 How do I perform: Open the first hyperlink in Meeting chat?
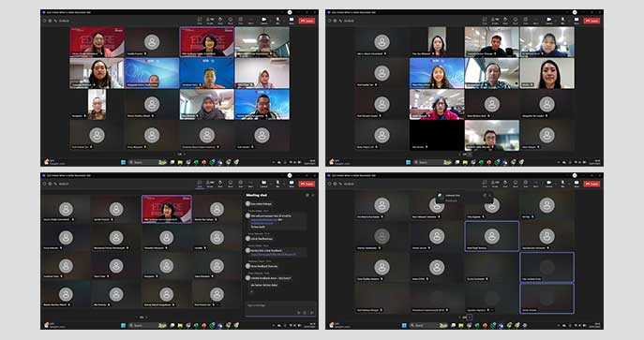coord(264,219)
